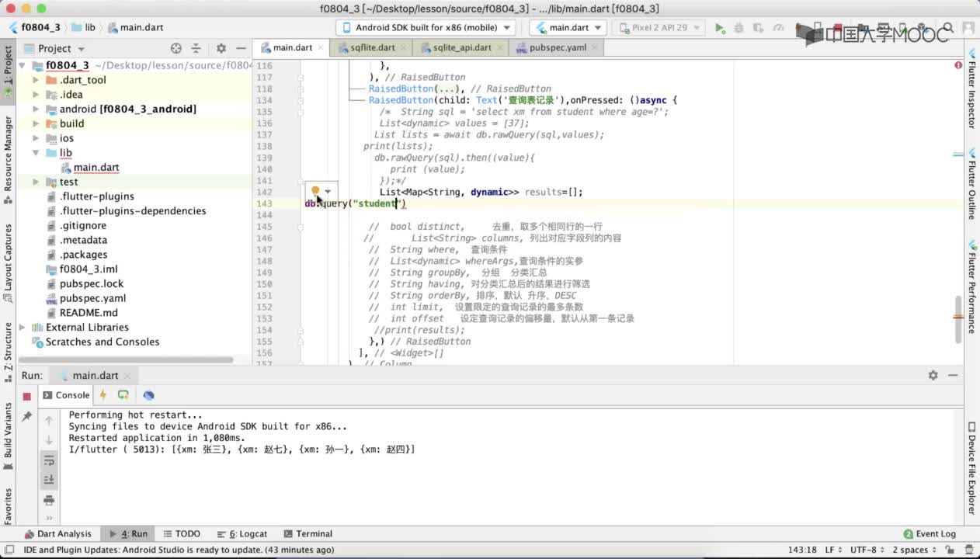Locate the current file in the Project panel
980x559 pixels.
tap(176, 48)
